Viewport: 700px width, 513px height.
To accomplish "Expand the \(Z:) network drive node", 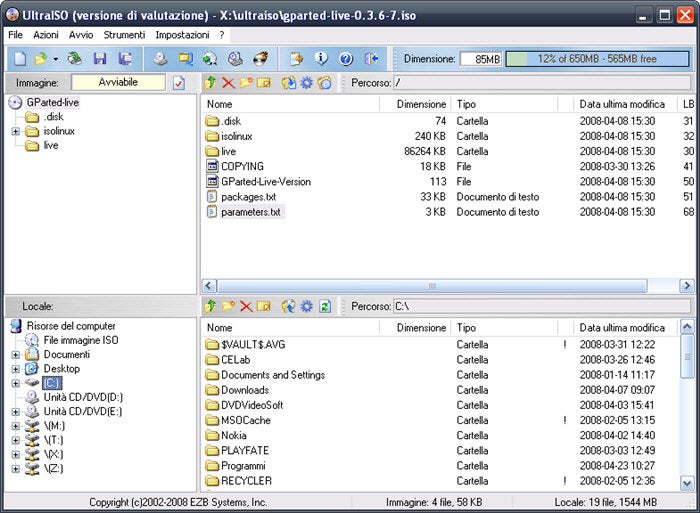I will pos(16,469).
